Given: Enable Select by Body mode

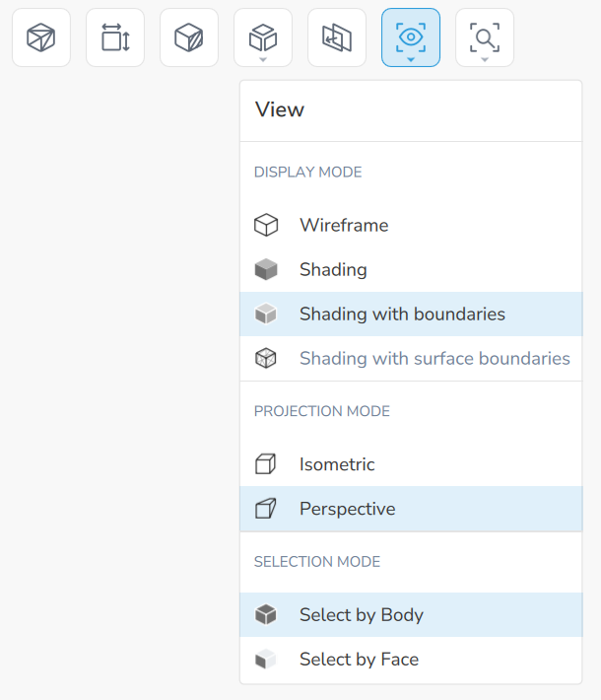Looking at the screenshot, I should [x=361, y=615].
